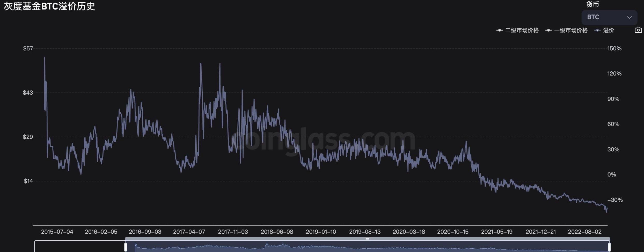Click the 一级市场价格 legend line marker icon

click(x=548, y=30)
